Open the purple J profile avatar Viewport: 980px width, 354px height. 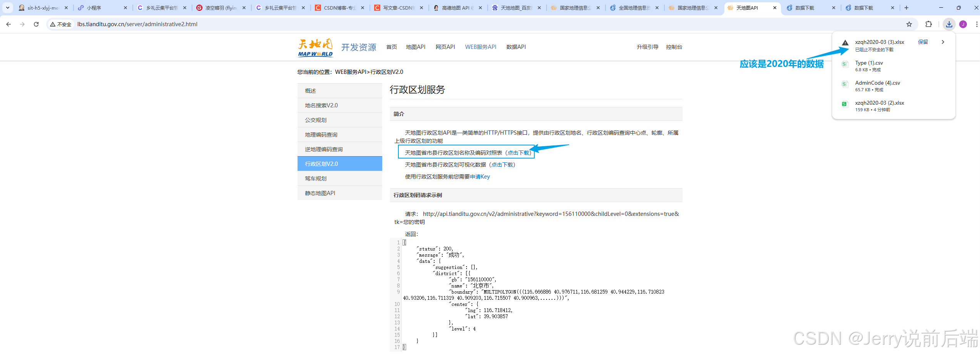click(x=963, y=24)
